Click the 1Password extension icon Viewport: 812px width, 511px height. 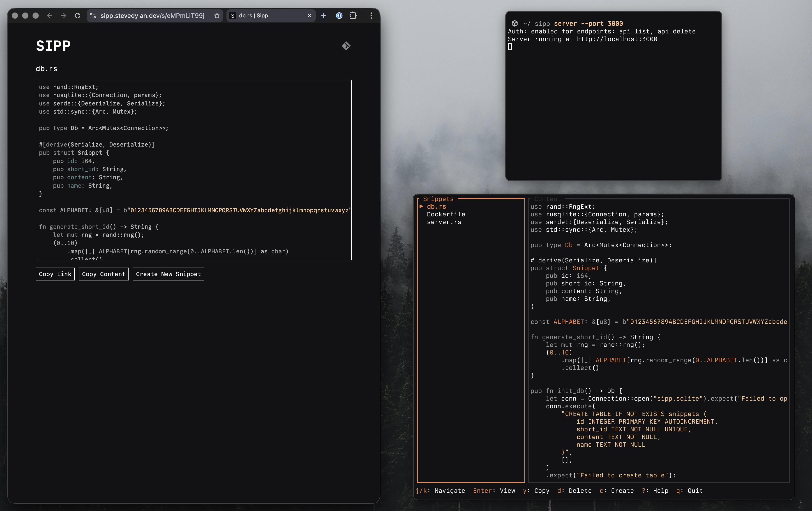coord(339,16)
